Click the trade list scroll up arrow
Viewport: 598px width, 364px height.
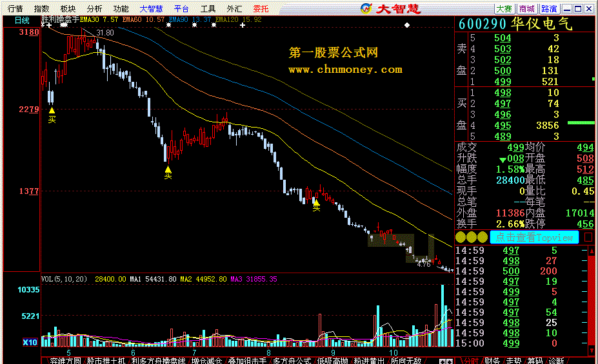(592, 251)
